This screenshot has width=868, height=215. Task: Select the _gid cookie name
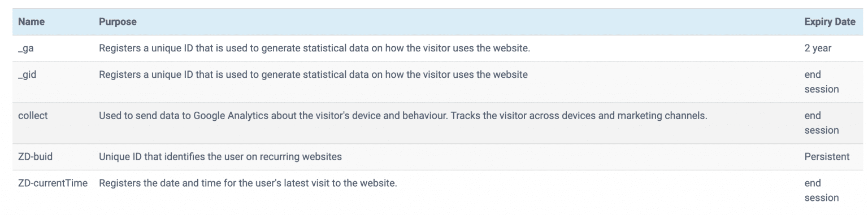[x=28, y=74]
